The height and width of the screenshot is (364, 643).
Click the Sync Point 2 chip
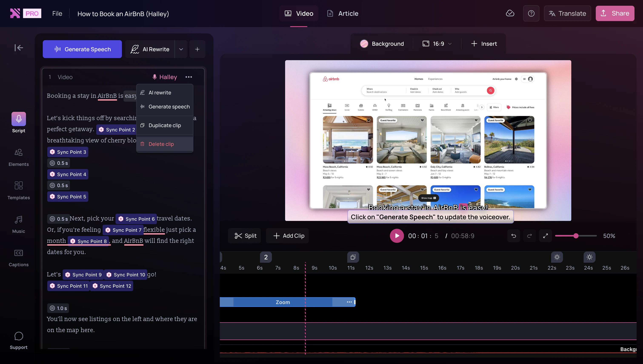(117, 129)
